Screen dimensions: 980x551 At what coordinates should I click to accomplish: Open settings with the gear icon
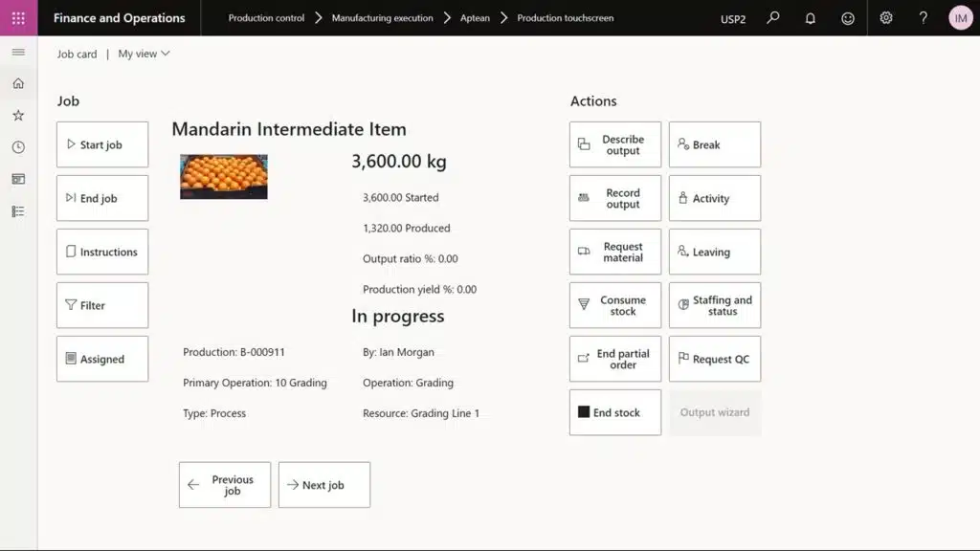coord(886,17)
